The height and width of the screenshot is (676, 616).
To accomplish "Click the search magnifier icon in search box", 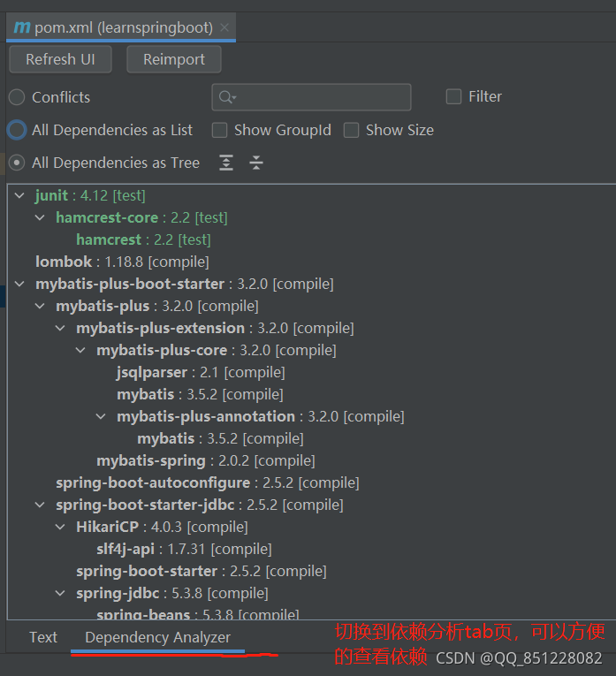I will click(227, 97).
